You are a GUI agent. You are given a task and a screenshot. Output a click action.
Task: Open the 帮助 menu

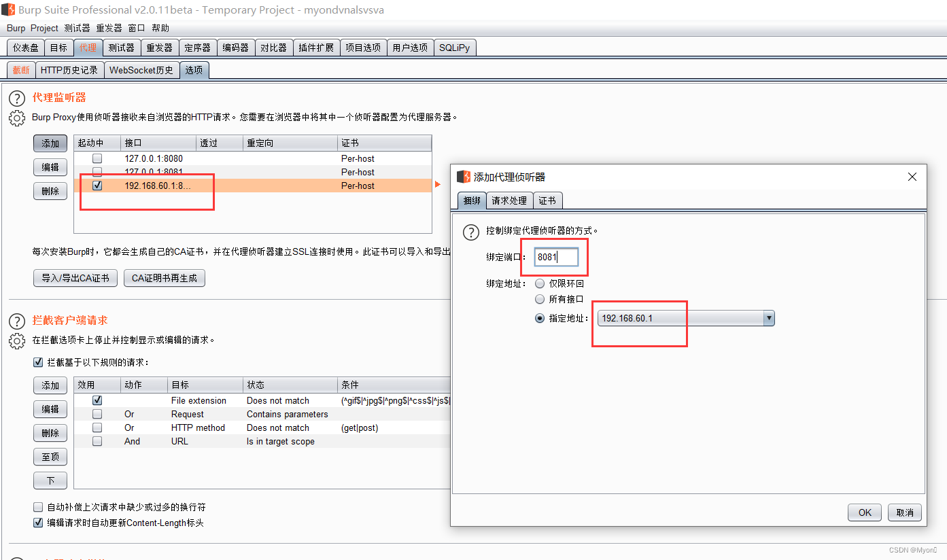coord(160,28)
